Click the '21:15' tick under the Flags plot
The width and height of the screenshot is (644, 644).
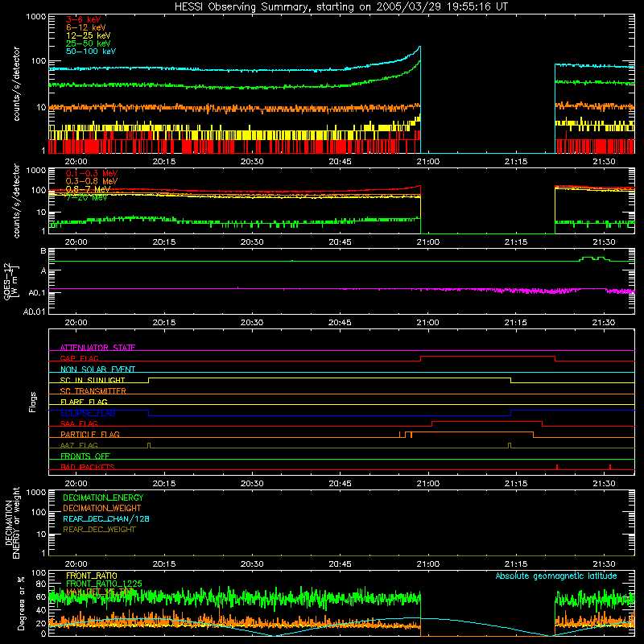(516, 484)
